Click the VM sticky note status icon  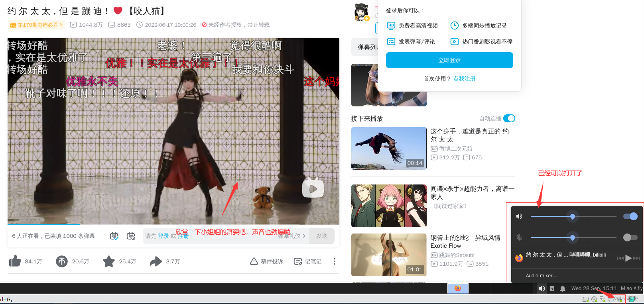(632, 299)
